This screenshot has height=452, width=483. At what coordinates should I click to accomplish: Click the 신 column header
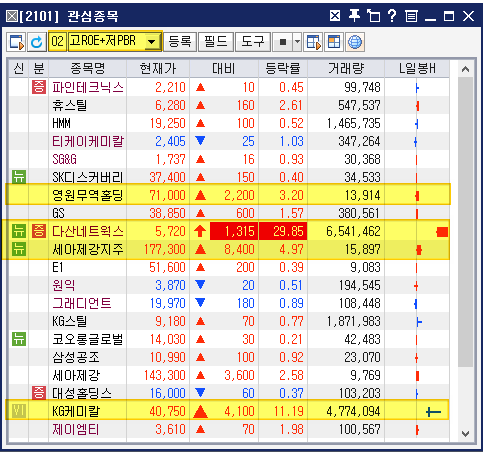pyautogui.click(x=19, y=69)
